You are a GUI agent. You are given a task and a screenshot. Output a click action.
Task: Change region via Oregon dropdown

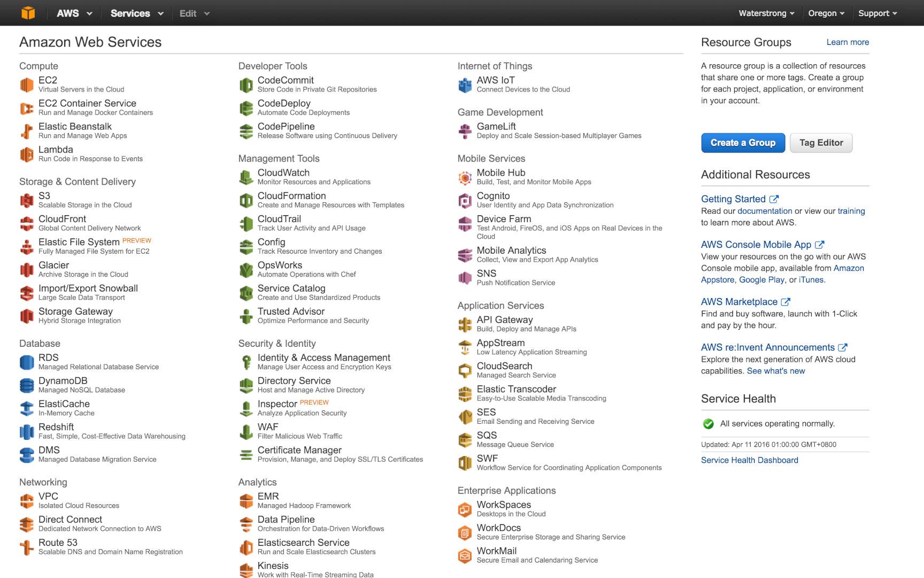click(826, 13)
